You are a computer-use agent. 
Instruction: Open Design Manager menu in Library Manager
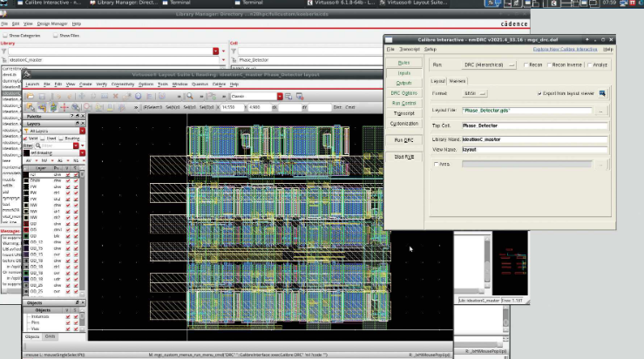point(52,24)
